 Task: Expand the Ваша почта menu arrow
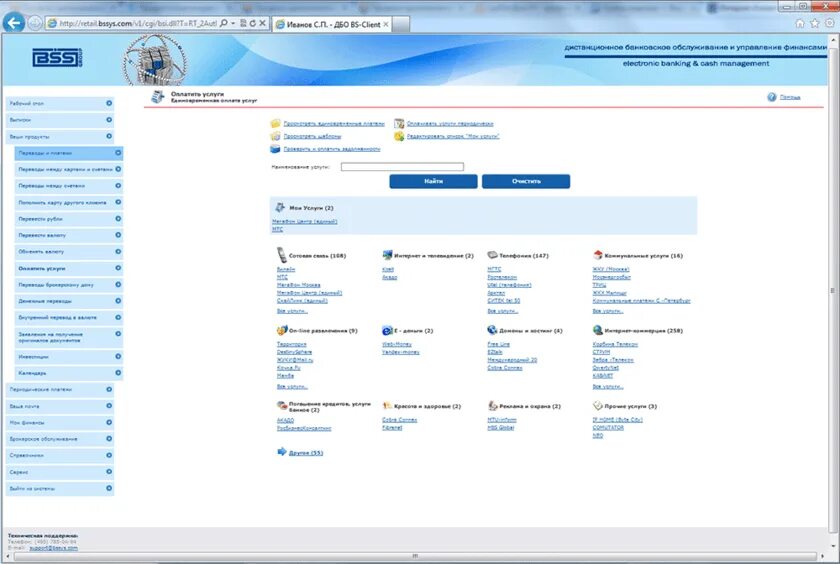109,406
